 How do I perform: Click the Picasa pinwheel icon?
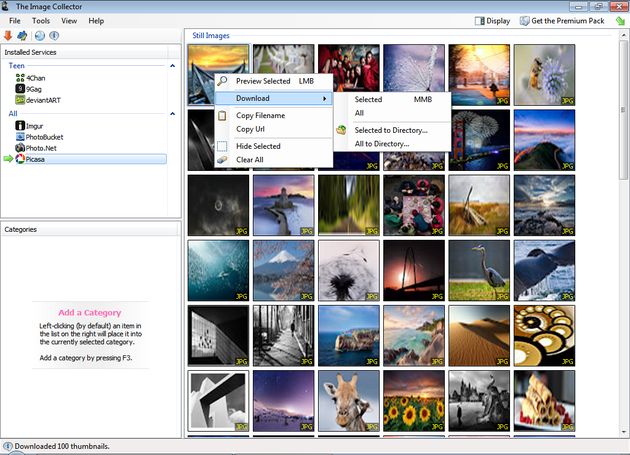click(20, 159)
